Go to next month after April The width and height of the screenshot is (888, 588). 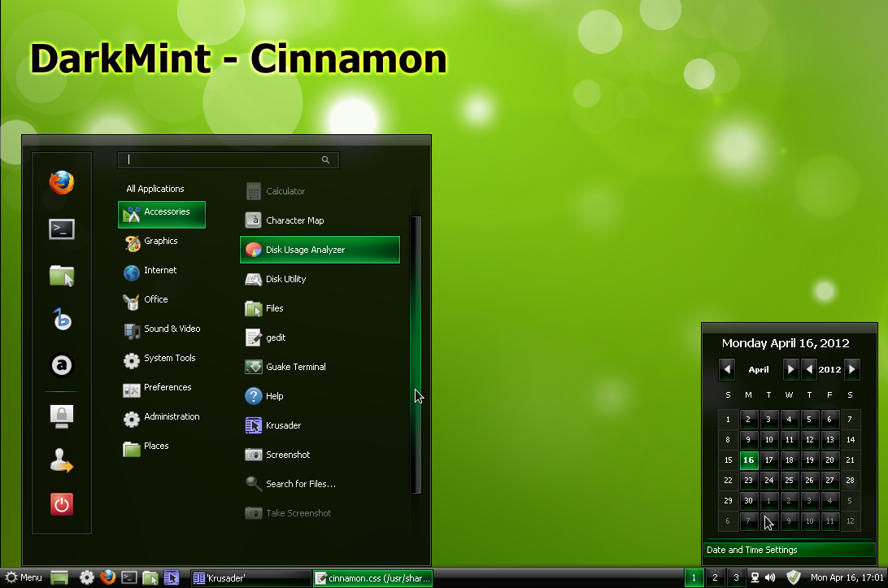click(x=790, y=369)
